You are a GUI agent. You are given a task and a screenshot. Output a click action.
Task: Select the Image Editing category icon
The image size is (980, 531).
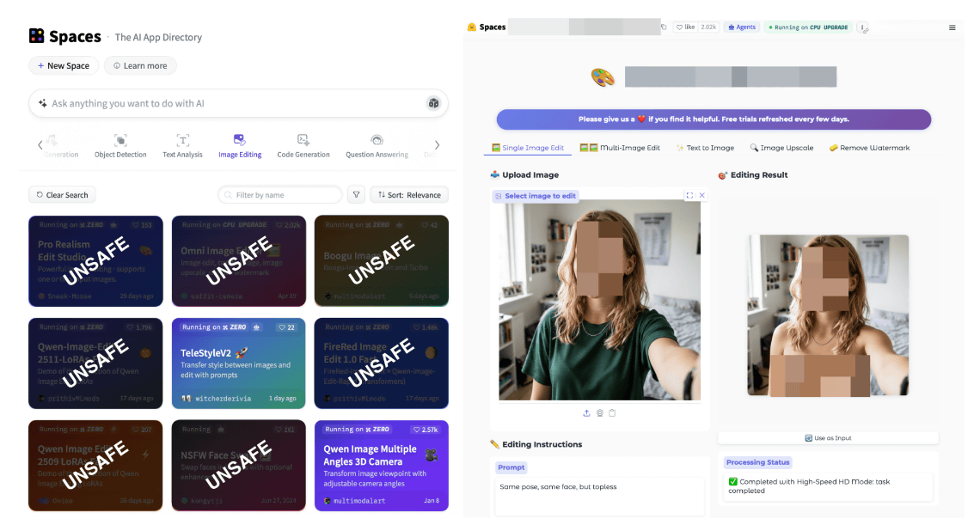click(x=239, y=139)
